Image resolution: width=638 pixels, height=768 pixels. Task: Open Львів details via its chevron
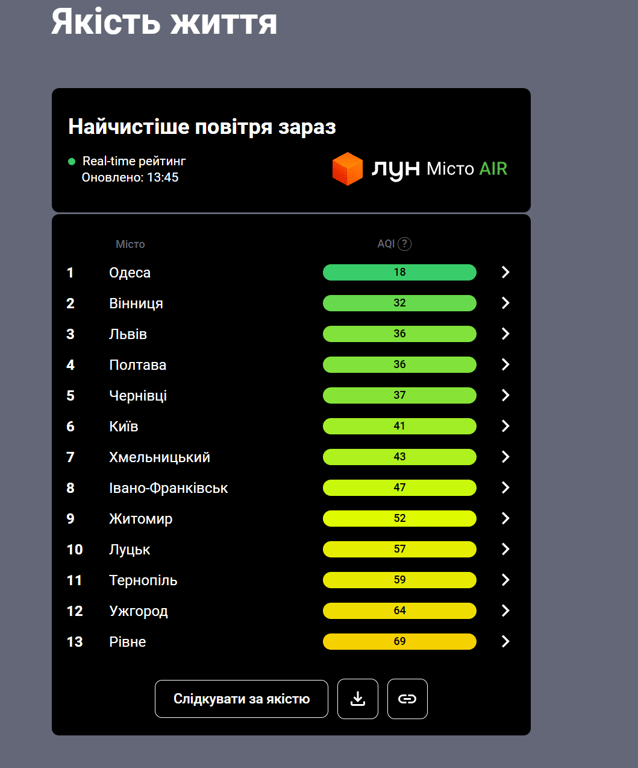tap(505, 334)
